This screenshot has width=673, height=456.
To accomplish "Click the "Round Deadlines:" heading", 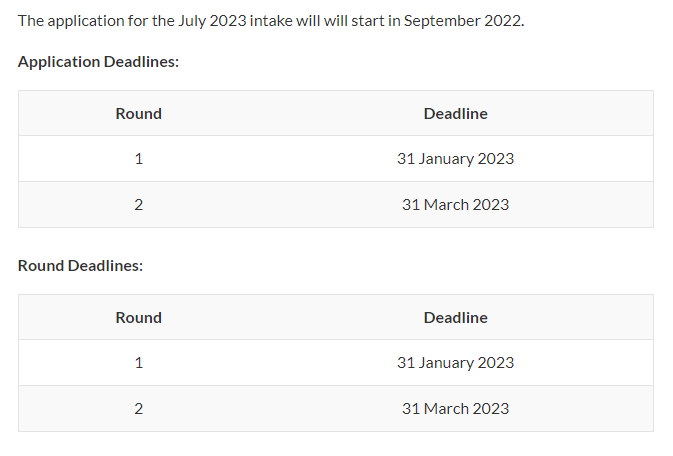I will pos(80,266).
